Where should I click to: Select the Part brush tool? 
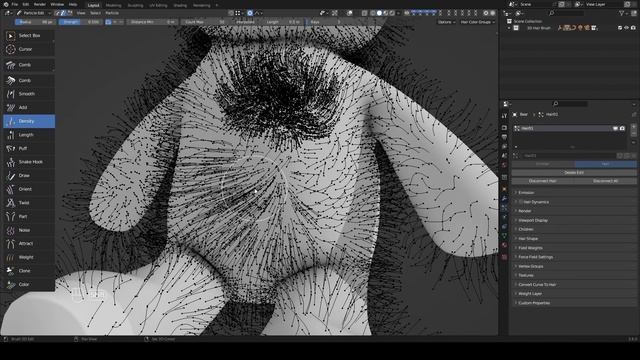click(x=29, y=216)
